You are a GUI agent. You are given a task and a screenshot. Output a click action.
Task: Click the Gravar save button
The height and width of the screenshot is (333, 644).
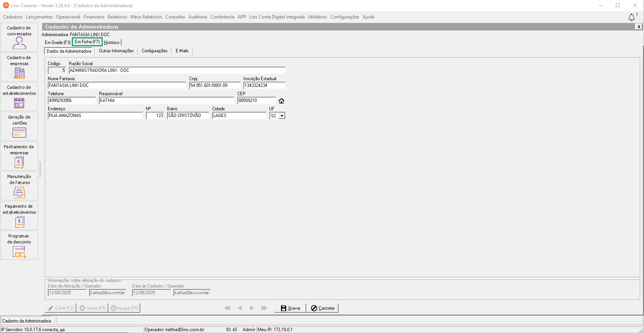290,308
